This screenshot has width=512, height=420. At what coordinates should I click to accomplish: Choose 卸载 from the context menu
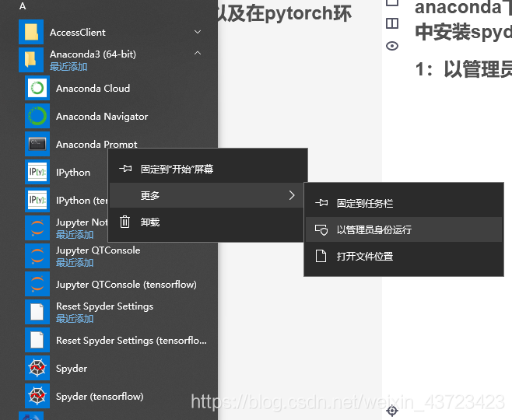208,222
